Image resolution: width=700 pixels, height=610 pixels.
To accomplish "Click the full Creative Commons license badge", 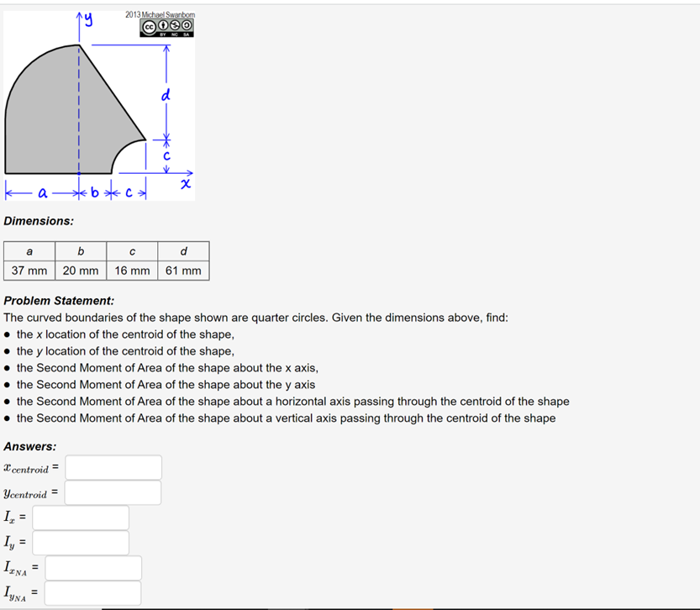I will pyautogui.click(x=167, y=26).
